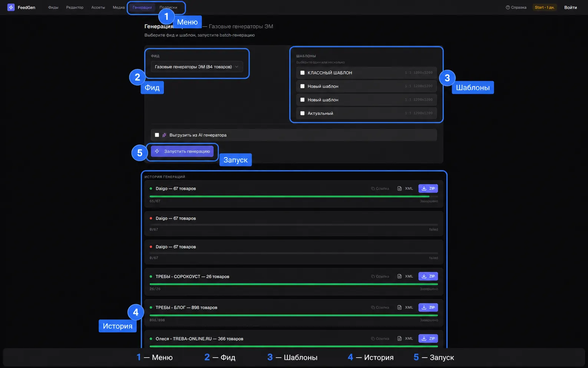Image resolution: width=588 pixels, height=368 pixels.
Task: Click the chevron in the feed selector
Action: (x=237, y=67)
